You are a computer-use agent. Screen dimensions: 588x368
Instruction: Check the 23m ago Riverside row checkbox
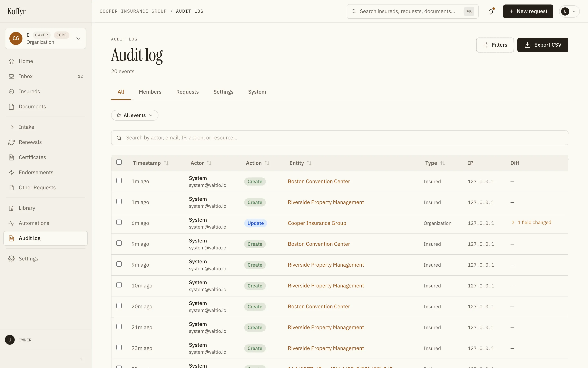tap(119, 348)
